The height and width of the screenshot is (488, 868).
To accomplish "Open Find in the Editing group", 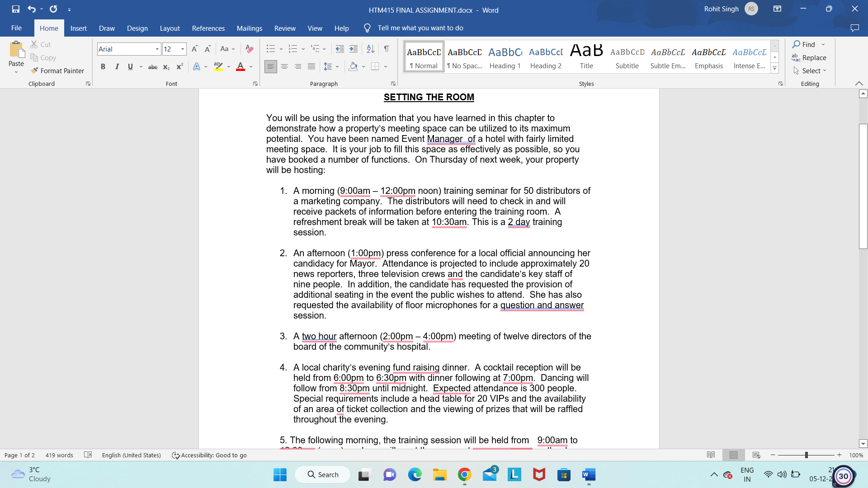I will click(x=807, y=44).
